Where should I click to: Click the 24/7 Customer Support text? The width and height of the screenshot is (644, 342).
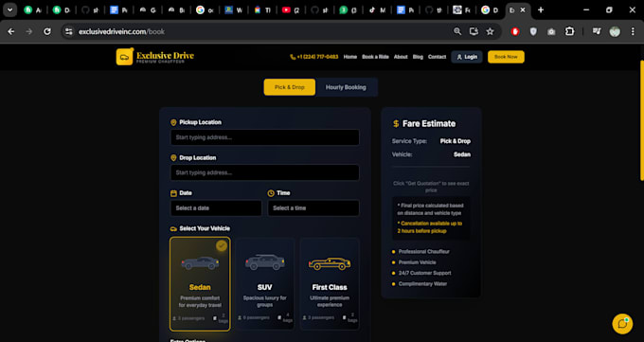pyautogui.click(x=424, y=273)
